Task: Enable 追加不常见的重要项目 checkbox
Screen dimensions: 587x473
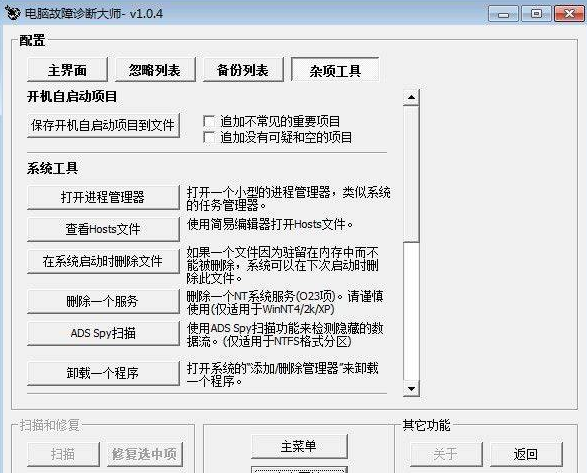Action: click(x=209, y=121)
